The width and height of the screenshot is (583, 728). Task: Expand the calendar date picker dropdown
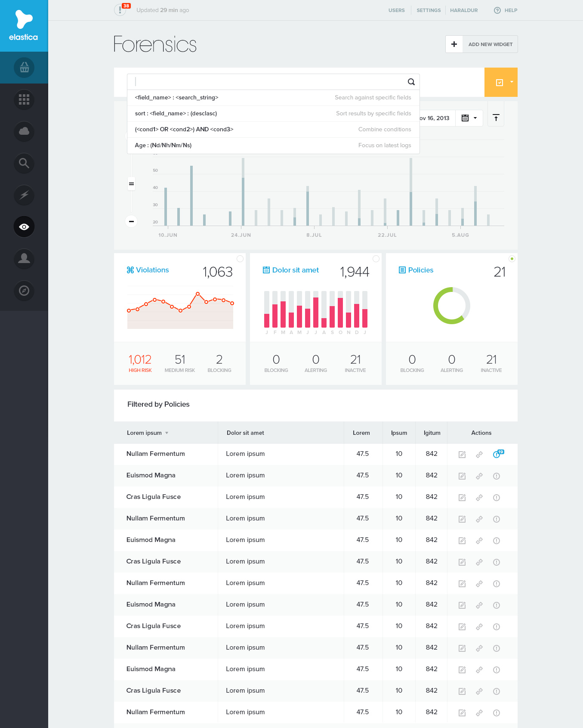(469, 118)
